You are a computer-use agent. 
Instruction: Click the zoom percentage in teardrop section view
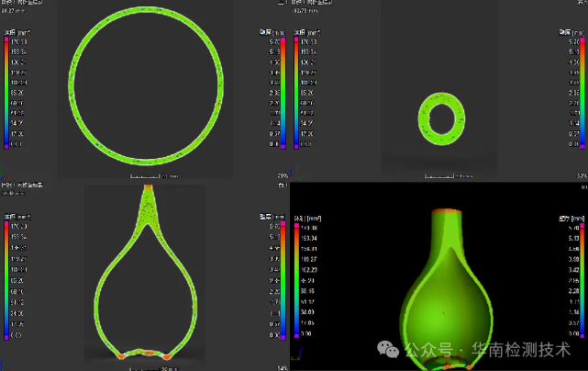[282, 367]
